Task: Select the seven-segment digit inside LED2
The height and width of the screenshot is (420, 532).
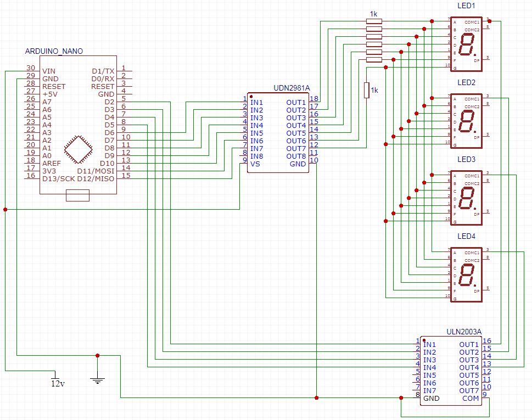Action: 467,121
